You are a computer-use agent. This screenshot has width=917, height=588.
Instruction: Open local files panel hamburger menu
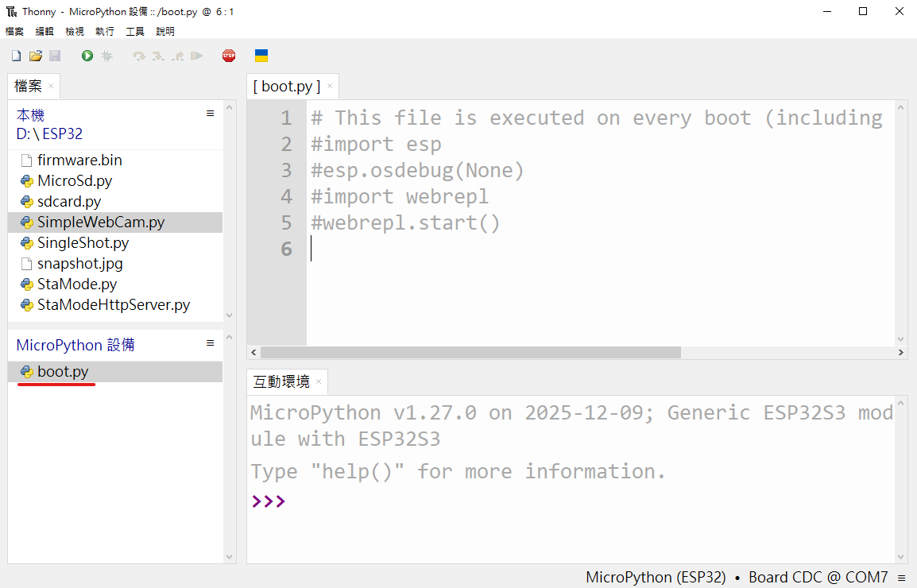[211, 114]
